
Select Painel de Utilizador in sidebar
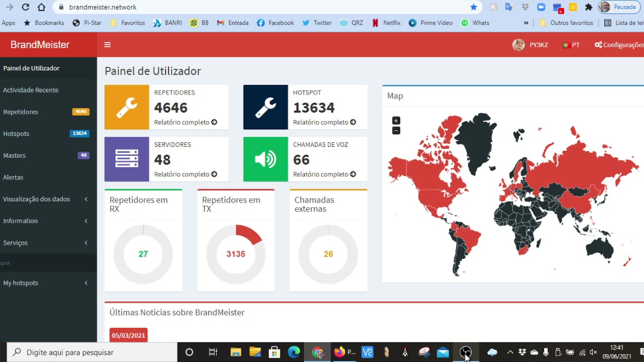[48, 68]
